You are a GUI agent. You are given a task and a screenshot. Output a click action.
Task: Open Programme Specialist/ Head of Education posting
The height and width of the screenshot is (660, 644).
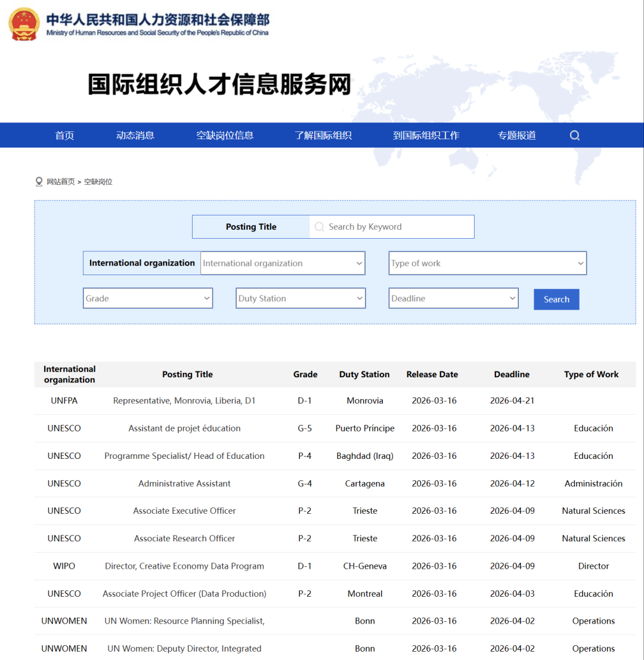[184, 456]
